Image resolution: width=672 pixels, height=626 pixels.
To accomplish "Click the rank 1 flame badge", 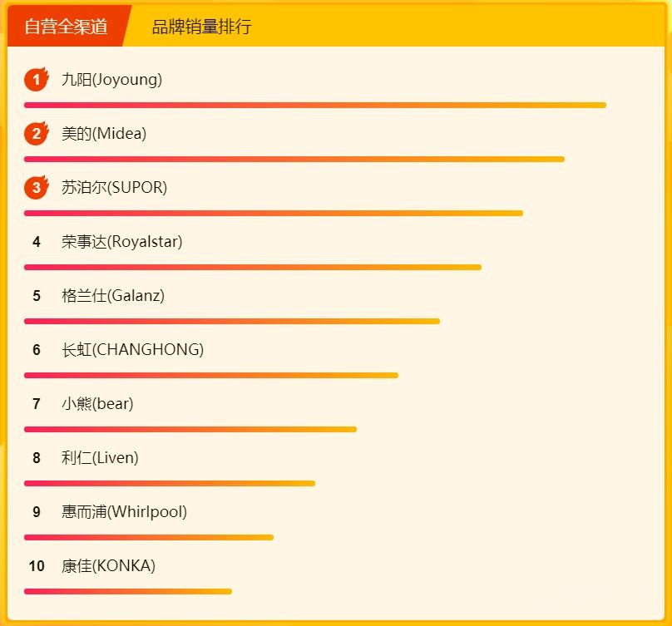I will tap(36, 80).
